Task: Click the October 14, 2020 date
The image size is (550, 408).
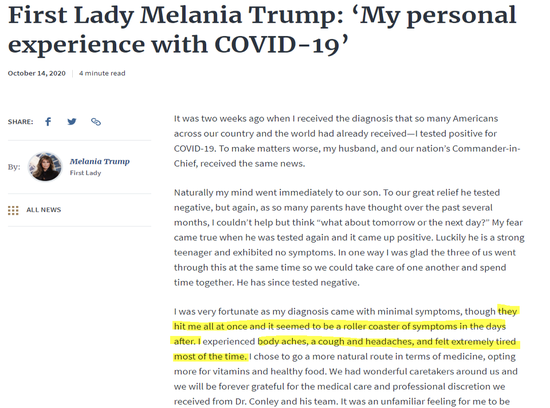Action: pos(36,73)
